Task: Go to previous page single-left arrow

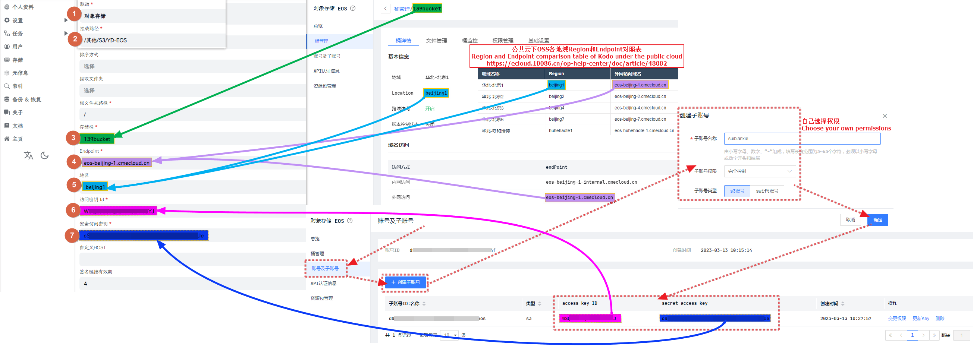Action: 901,335
